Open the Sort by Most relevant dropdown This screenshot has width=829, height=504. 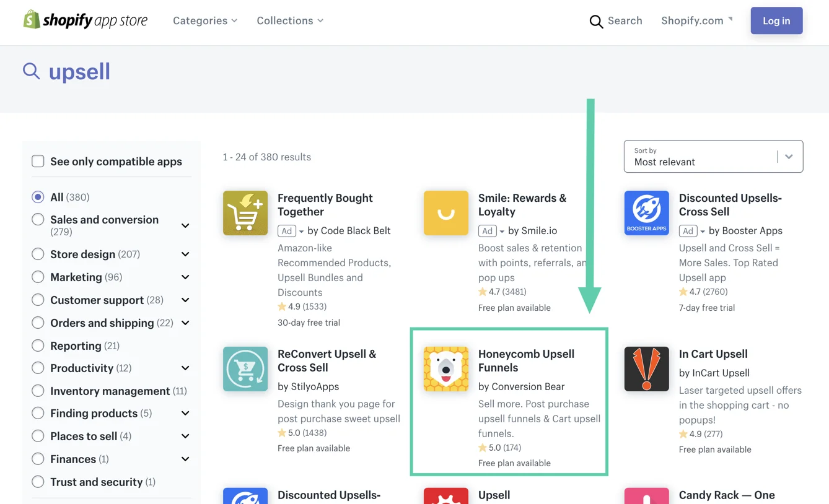pyautogui.click(x=713, y=157)
